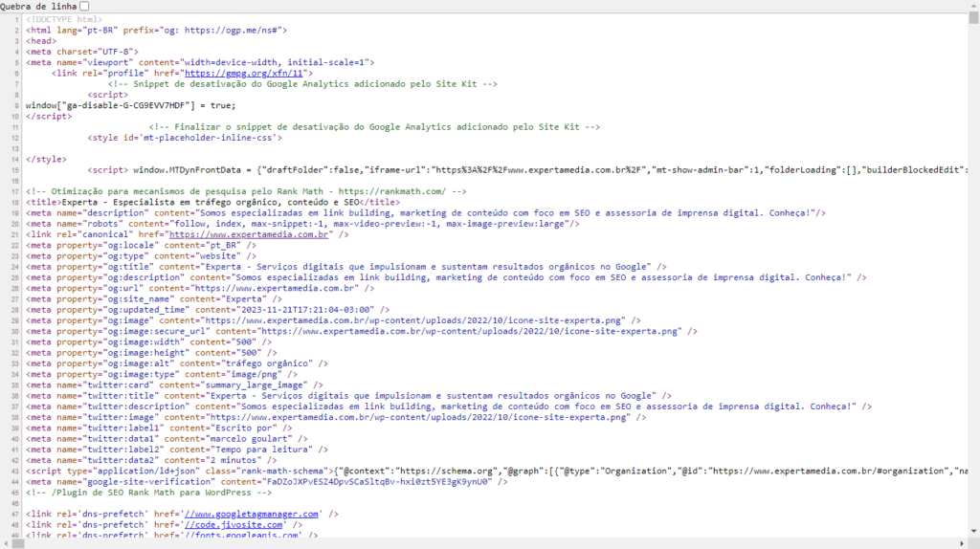Click the <!DOCTYPE html> line
Viewport: 980px width, 549px height.
[64, 19]
